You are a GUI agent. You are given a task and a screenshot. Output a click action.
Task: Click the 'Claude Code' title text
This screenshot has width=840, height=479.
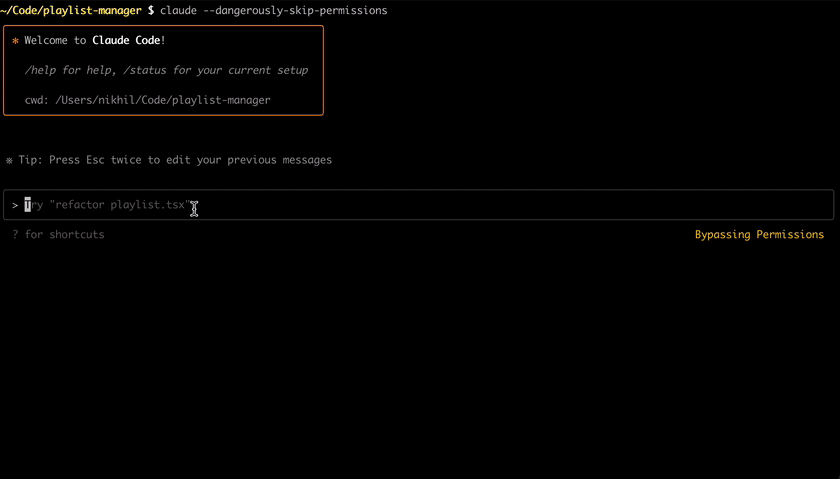126,40
